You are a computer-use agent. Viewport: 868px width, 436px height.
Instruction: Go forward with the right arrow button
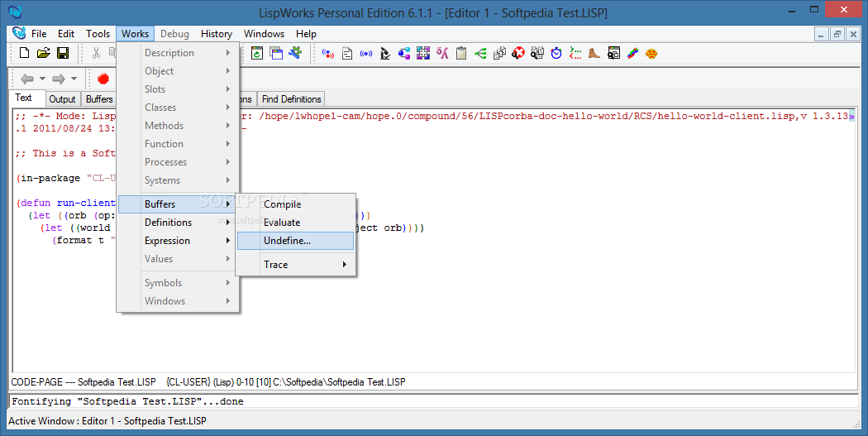click(59, 79)
